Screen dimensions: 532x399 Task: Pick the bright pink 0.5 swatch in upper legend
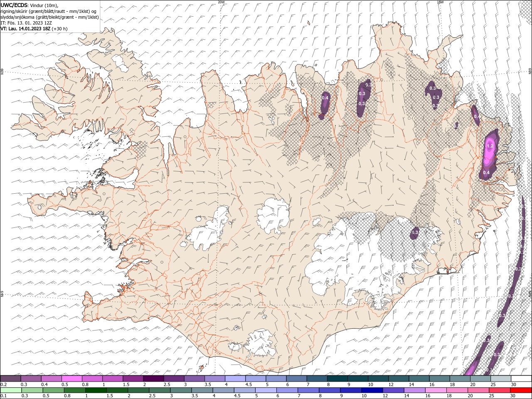[x=71, y=378]
